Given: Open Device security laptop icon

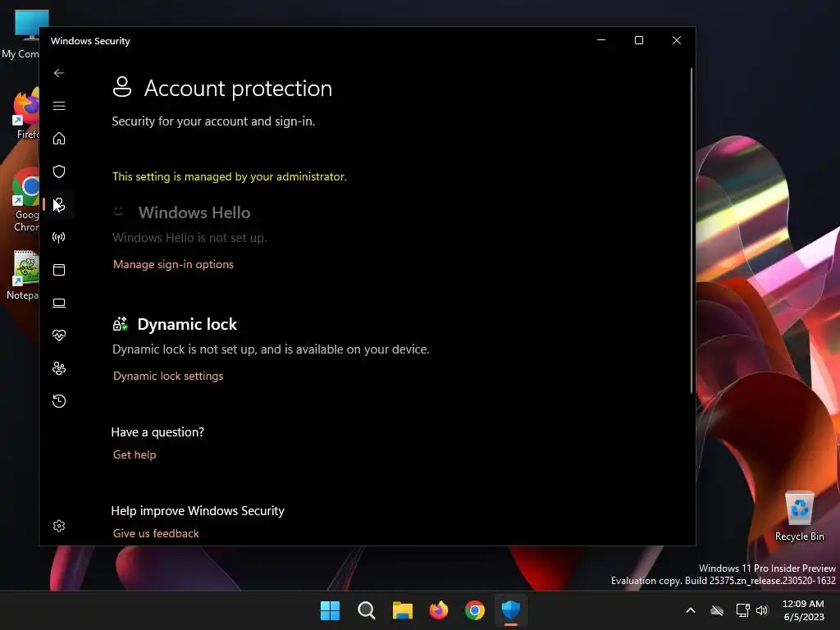Looking at the screenshot, I should [59, 304].
